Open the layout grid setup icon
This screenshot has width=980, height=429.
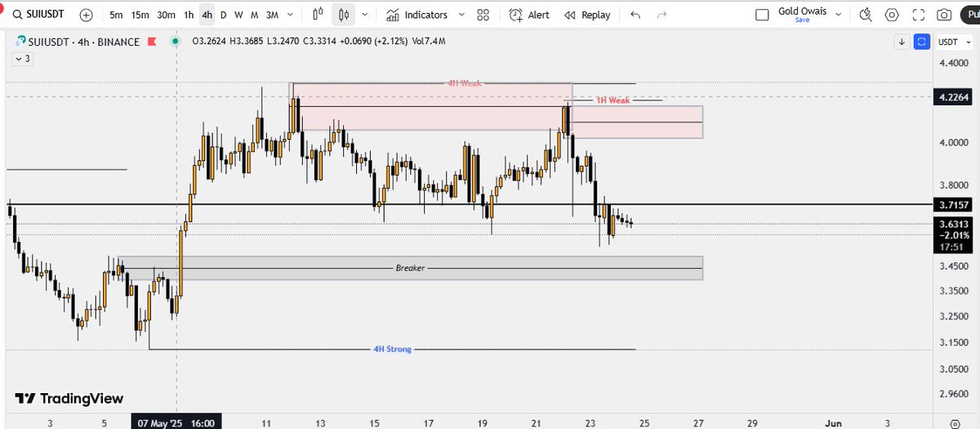[483, 15]
